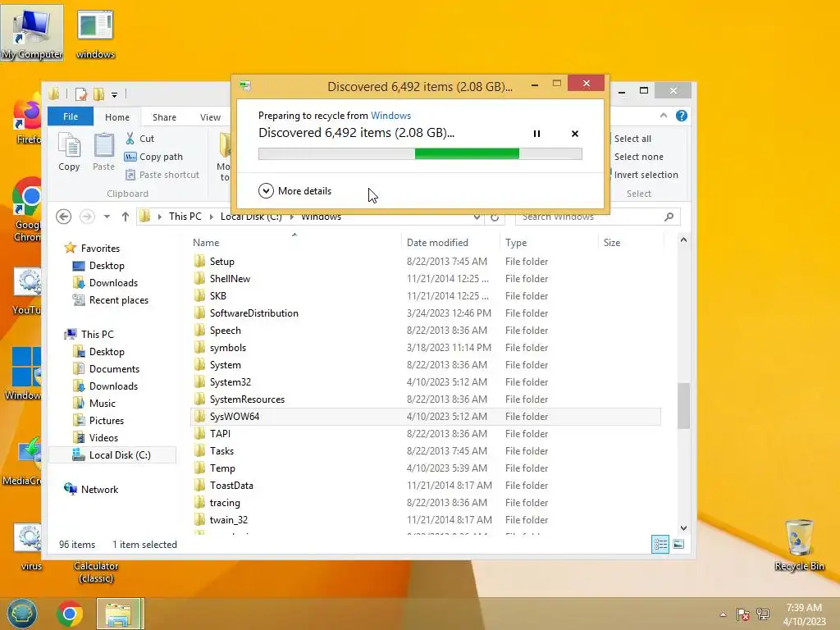Select the ToastData folder

pos(426,486)
